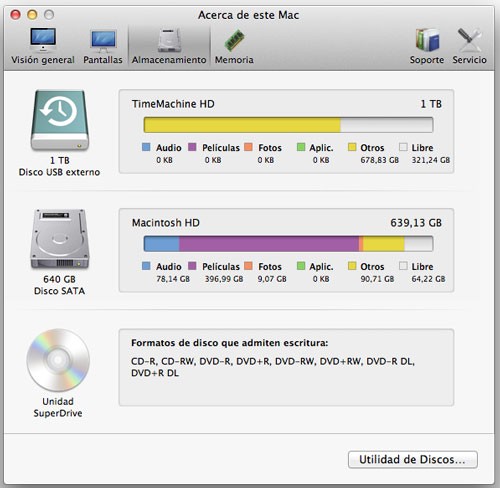Click the blue Audio swatch under TimeMachine HD
500x488 pixels.
[x=146, y=147]
